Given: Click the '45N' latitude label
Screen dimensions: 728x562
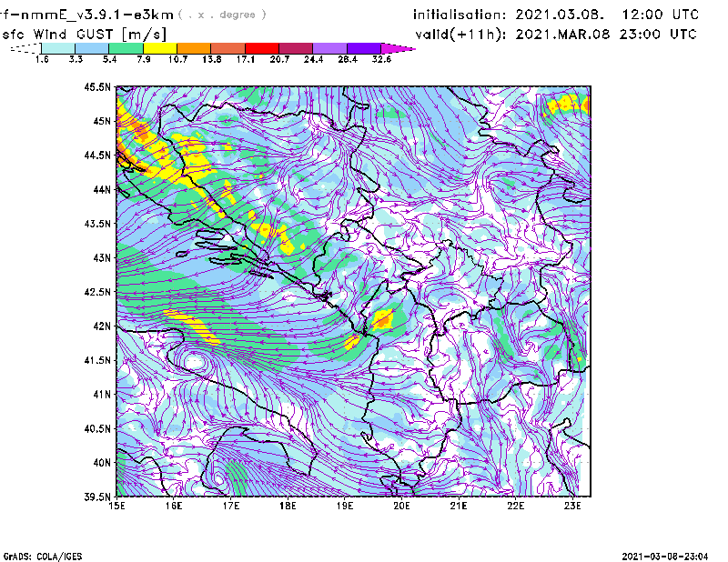Looking at the screenshot, I should [102, 121].
